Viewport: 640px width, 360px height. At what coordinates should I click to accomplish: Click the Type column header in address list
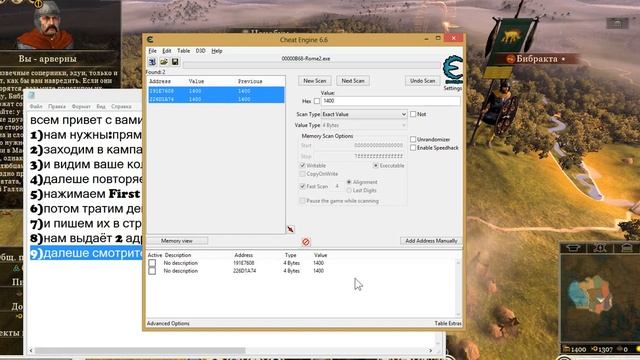291,255
